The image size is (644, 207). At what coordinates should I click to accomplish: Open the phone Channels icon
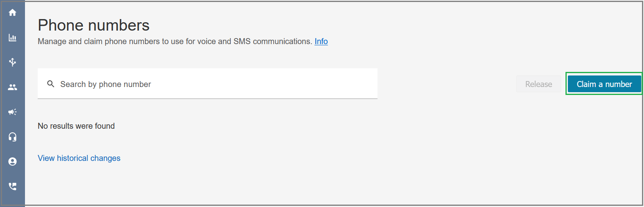pyautogui.click(x=12, y=186)
